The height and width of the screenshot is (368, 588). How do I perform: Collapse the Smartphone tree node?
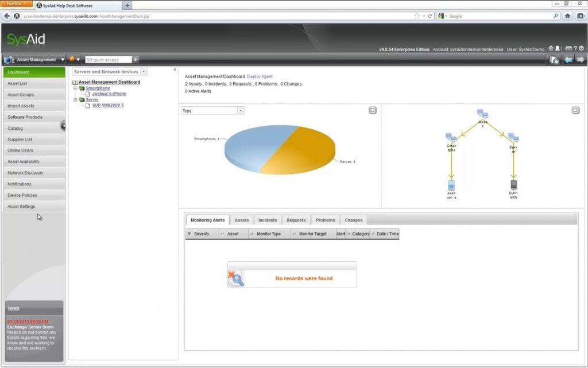click(75, 88)
